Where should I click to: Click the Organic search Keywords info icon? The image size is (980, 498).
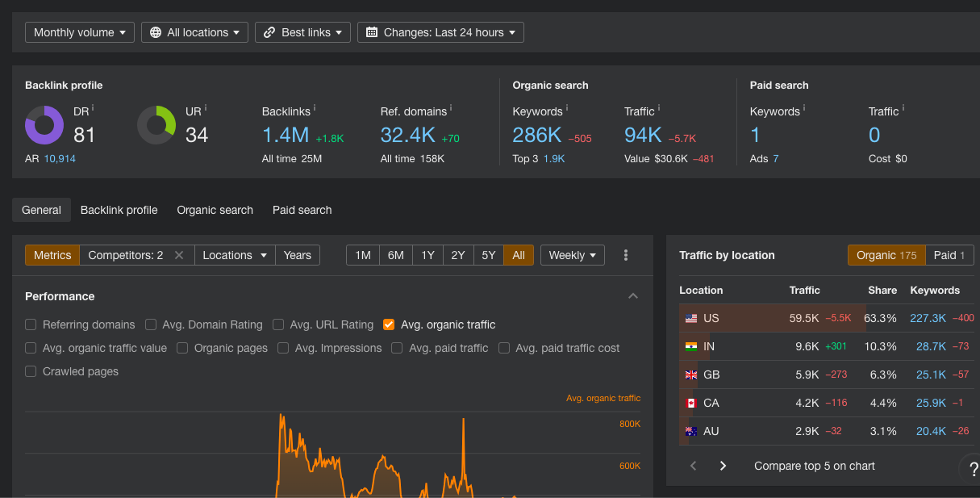[x=567, y=107]
